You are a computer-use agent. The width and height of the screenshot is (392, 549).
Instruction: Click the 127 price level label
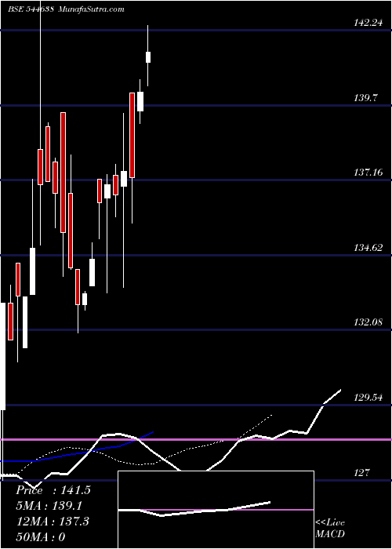pyautogui.click(x=362, y=473)
